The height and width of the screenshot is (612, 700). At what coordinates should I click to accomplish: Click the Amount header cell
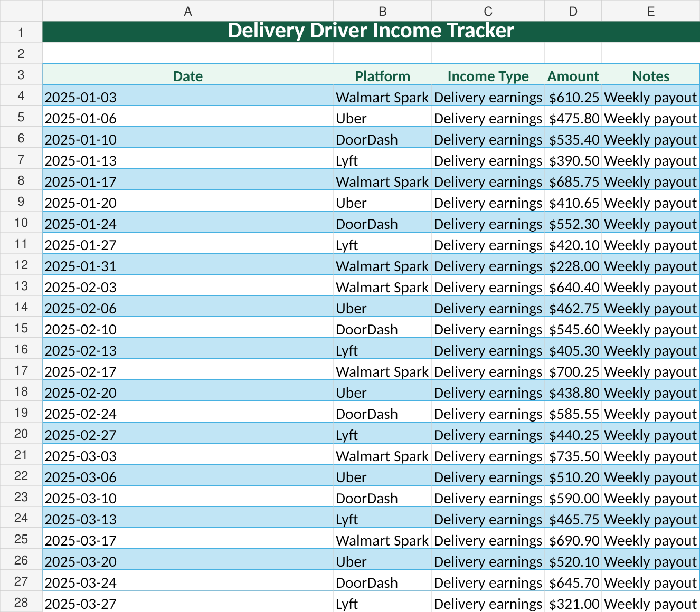tap(573, 74)
